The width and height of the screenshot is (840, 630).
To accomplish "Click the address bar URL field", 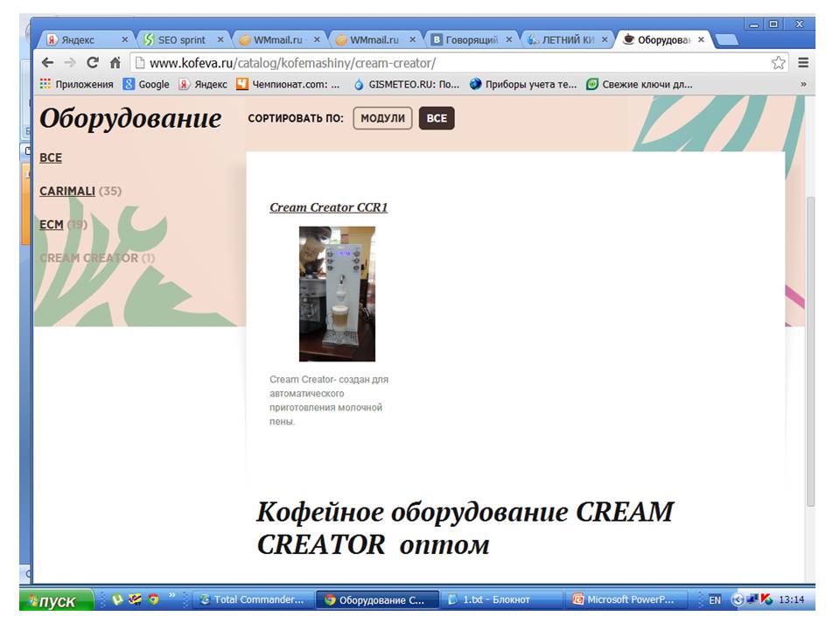I will (x=450, y=63).
